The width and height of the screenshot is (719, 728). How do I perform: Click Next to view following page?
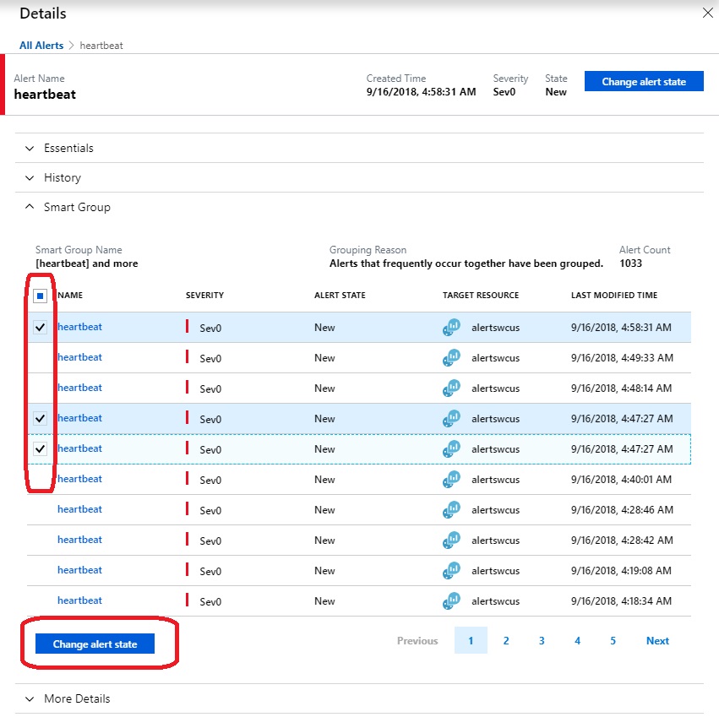pos(657,641)
